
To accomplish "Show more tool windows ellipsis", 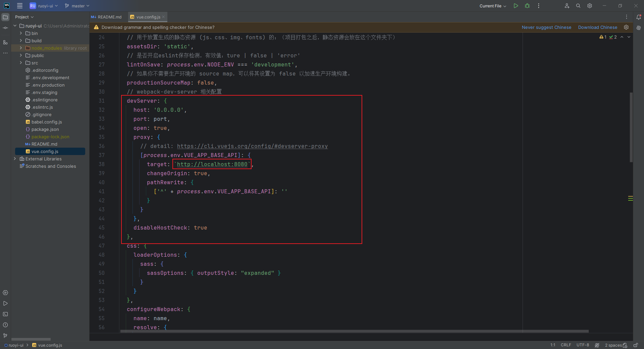I will click(x=5, y=53).
